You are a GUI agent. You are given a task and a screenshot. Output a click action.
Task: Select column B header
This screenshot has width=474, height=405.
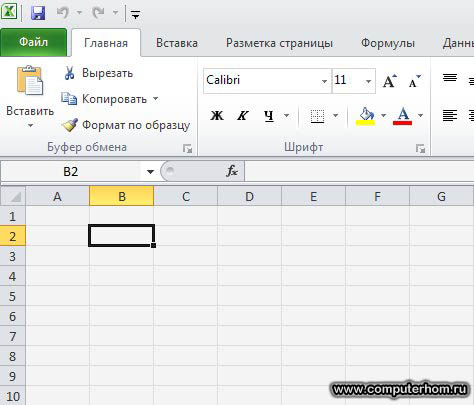click(x=122, y=196)
